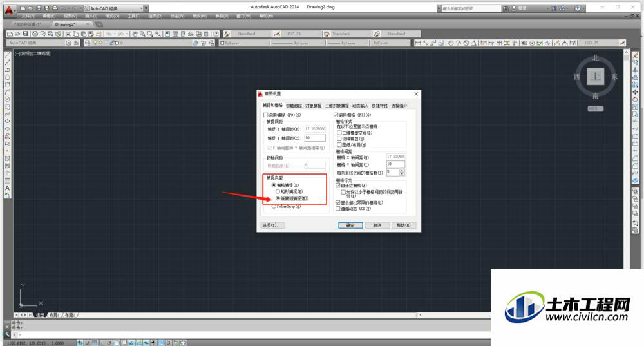Click the Plot printer icon in Standard toolbar
The width and height of the screenshot is (644, 346).
[x=35, y=34]
